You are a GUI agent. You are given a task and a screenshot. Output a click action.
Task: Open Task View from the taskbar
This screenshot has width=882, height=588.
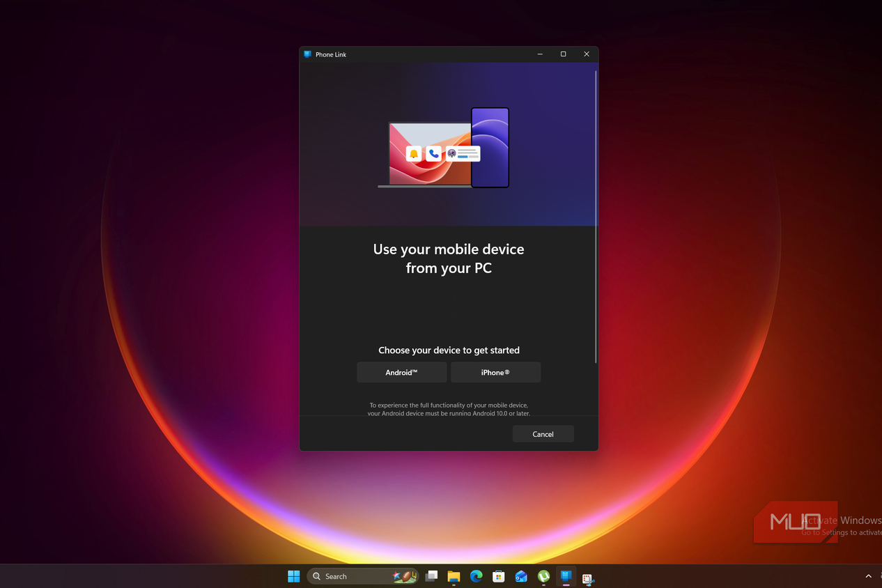pyautogui.click(x=432, y=576)
